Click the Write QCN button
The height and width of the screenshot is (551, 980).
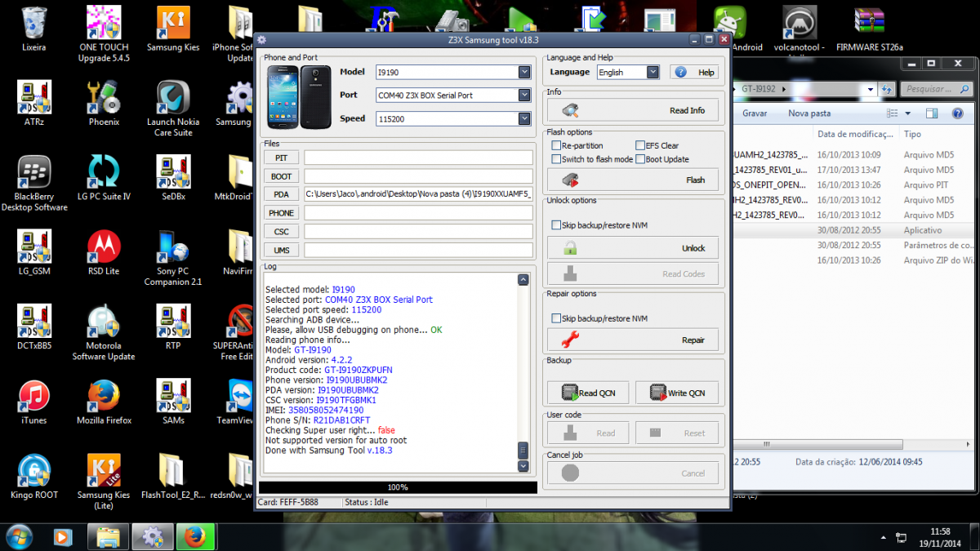point(676,393)
